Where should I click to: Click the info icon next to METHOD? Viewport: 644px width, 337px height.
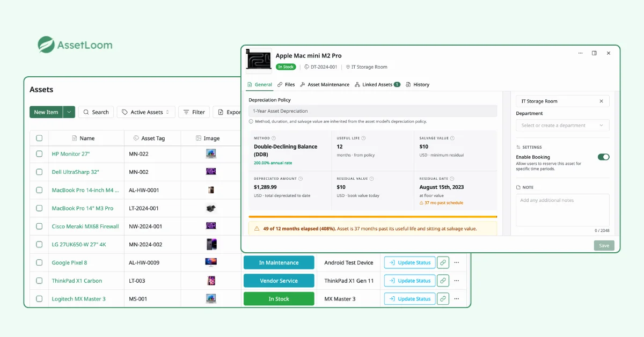click(274, 138)
